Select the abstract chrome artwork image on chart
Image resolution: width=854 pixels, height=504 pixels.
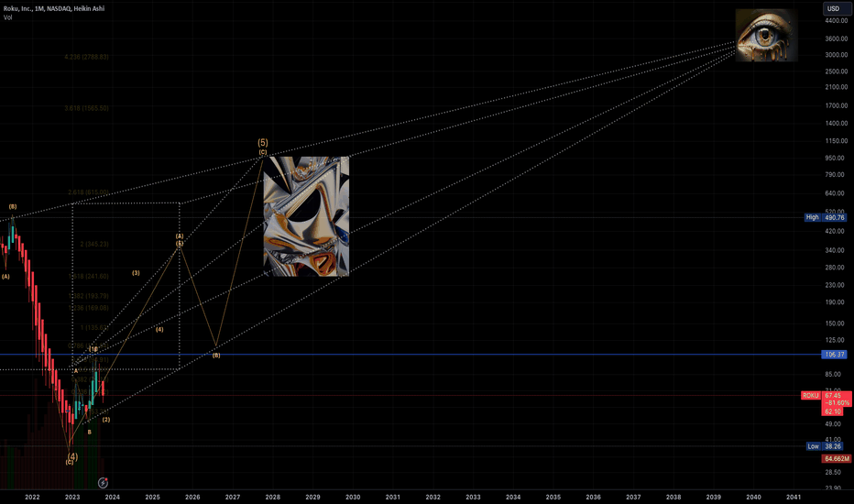[306, 216]
